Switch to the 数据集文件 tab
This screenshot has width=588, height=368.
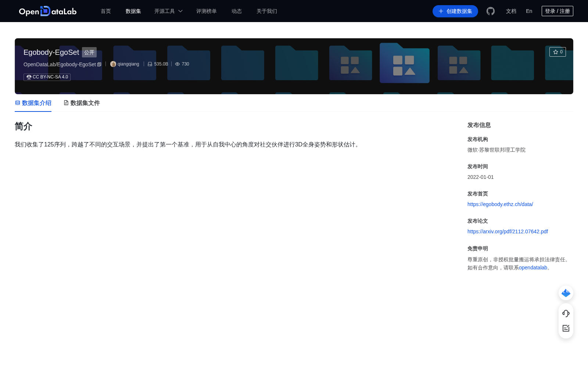coord(82,103)
